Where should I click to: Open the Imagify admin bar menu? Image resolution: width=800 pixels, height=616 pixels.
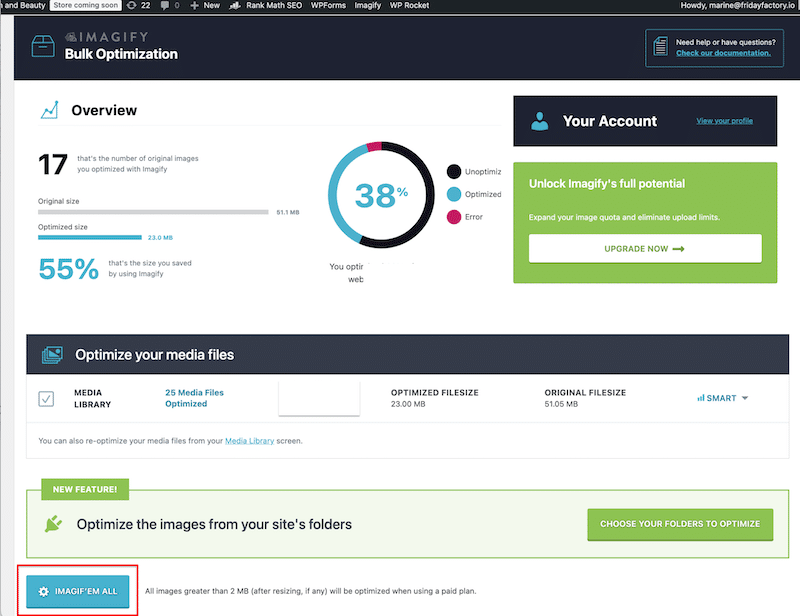click(367, 5)
